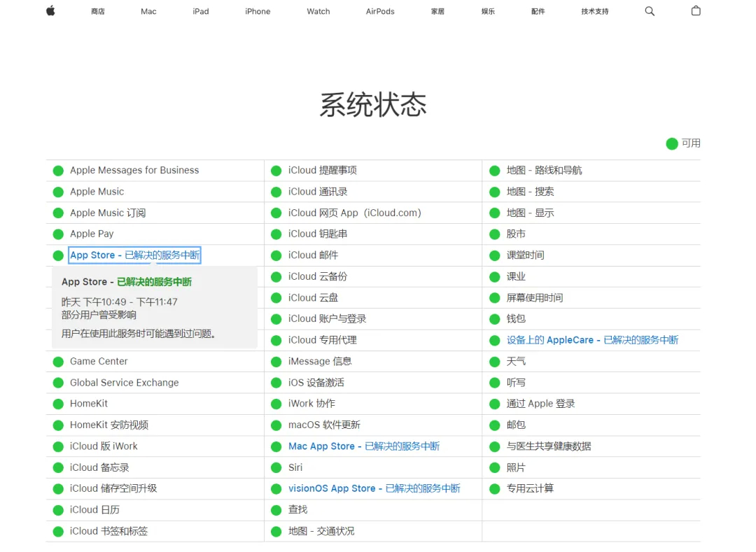Select the Apple Messages for Business row text
Image resolution: width=756 pixels, height=552 pixels.
click(134, 170)
